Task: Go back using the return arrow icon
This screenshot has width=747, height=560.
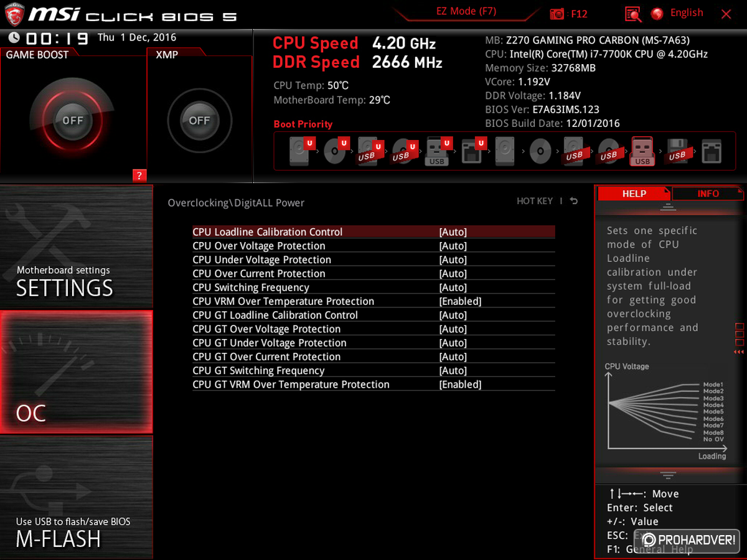Action: pyautogui.click(x=574, y=201)
